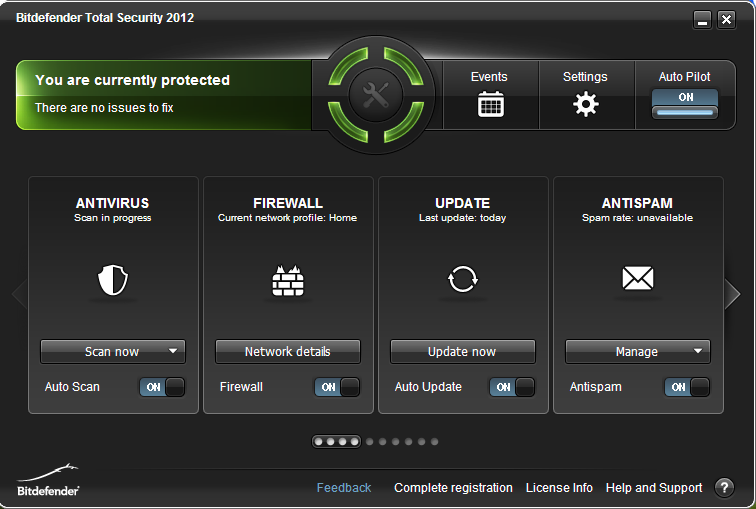The height and width of the screenshot is (509, 756).
Task: Click 'You are currently protected' status banner
Action: tap(132, 80)
